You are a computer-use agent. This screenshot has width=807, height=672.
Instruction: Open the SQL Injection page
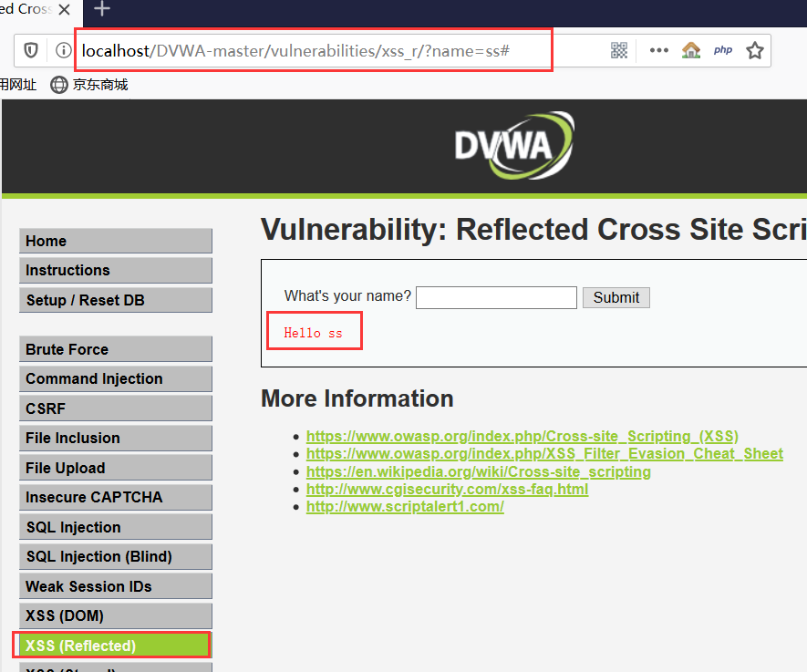click(116, 527)
